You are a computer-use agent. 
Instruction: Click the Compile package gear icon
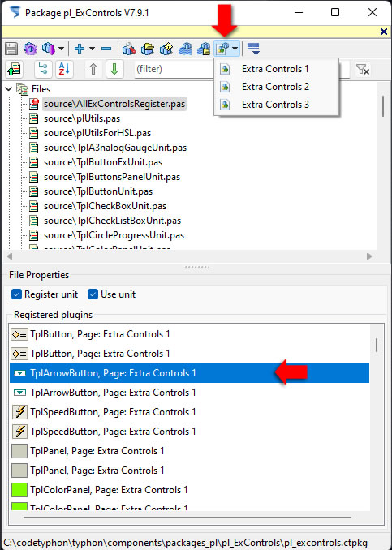30,49
